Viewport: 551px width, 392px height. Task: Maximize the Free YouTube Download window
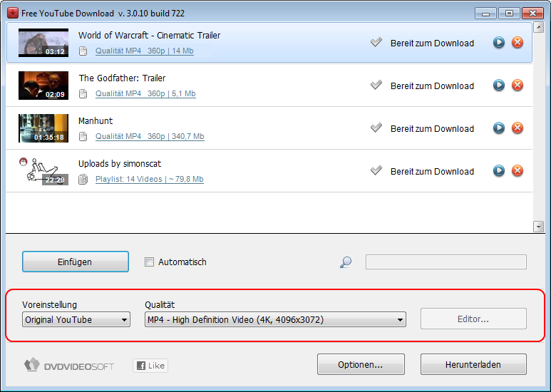point(509,14)
